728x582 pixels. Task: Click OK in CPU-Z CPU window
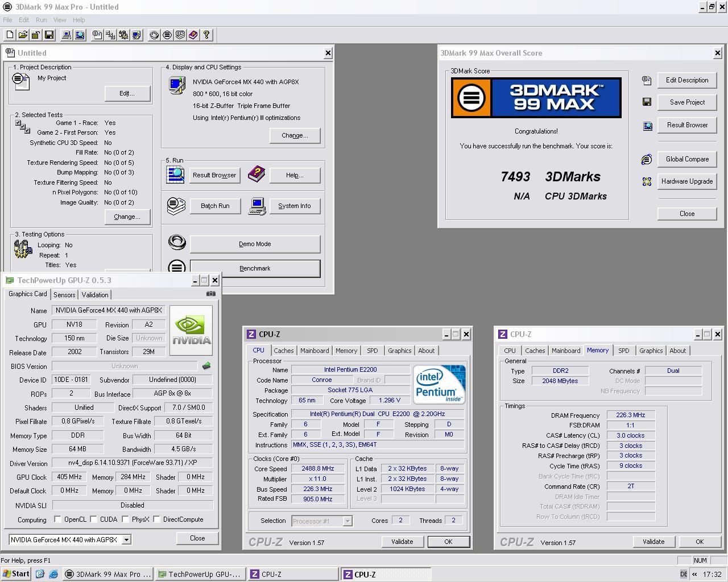(x=448, y=542)
